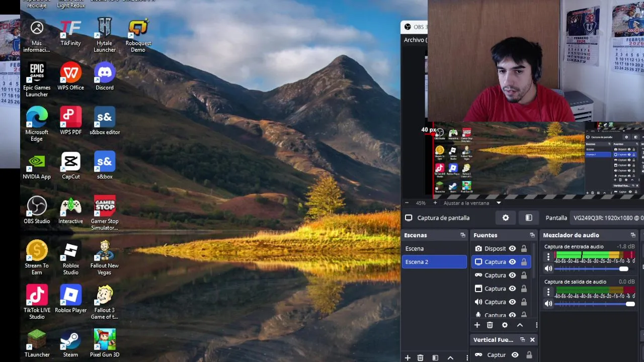Toggle visibility of window Captura source
Screen dimensions: 644x362
[512, 289]
